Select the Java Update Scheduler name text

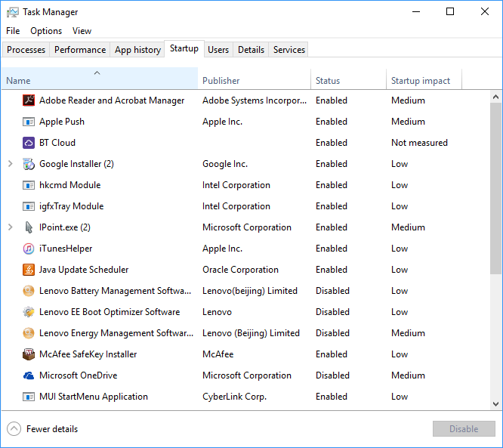pyautogui.click(x=84, y=270)
